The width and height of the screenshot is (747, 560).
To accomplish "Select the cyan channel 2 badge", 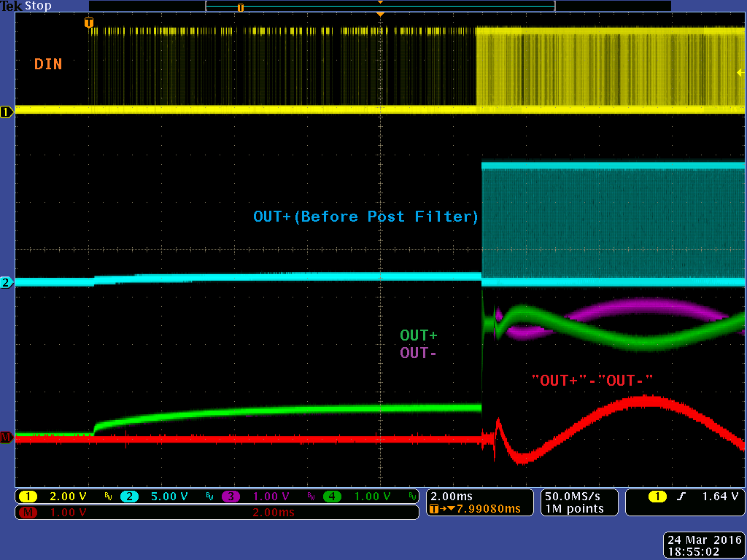I will click(x=129, y=497).
